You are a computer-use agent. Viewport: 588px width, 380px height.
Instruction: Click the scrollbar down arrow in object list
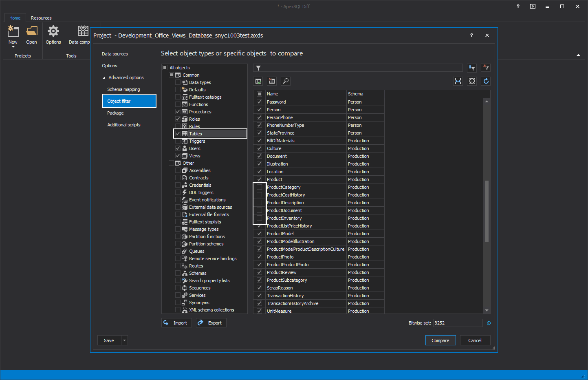tap(487, 311)
